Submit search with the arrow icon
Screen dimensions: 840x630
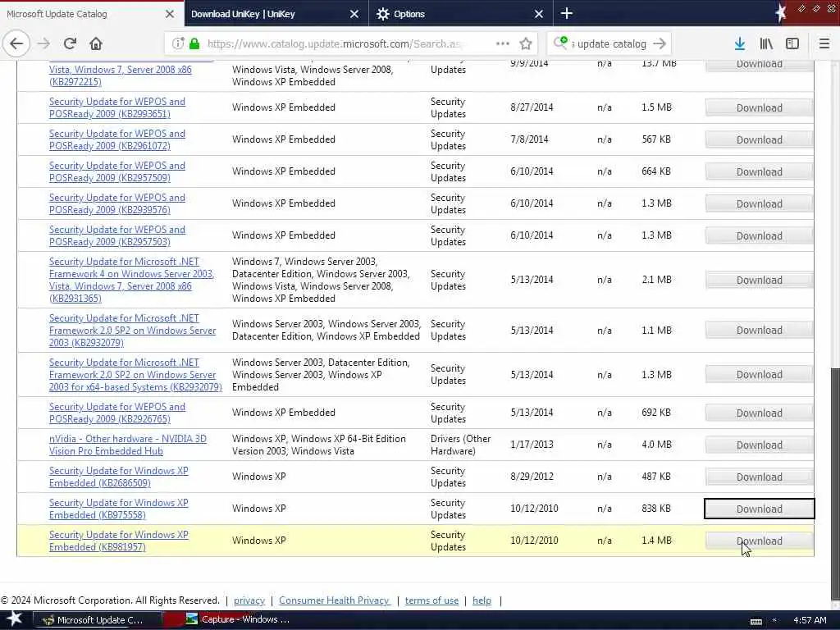(660, 43)
